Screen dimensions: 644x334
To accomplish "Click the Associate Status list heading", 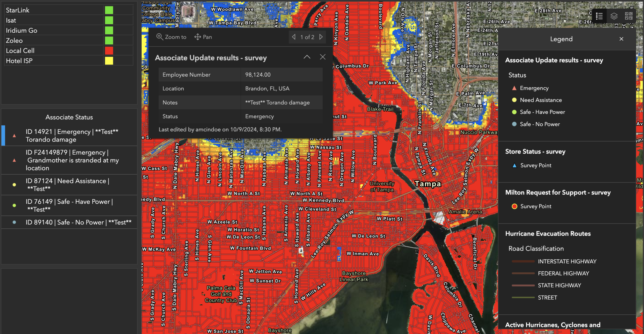I will (69, 117).
